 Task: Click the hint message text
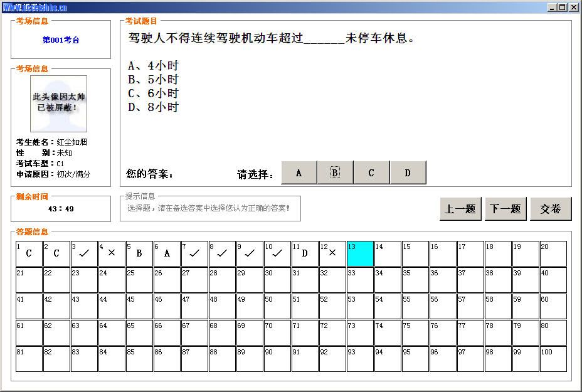click(209, 208)
